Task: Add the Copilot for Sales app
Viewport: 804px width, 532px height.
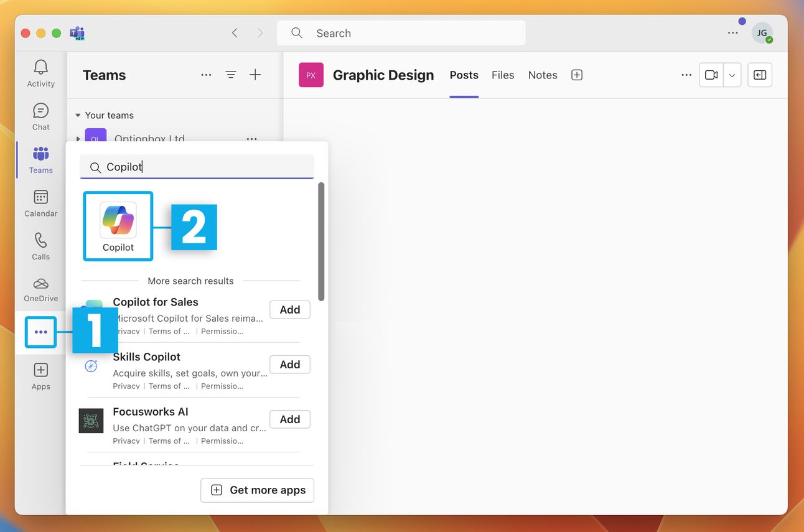Action: click(x=290, y=309)
